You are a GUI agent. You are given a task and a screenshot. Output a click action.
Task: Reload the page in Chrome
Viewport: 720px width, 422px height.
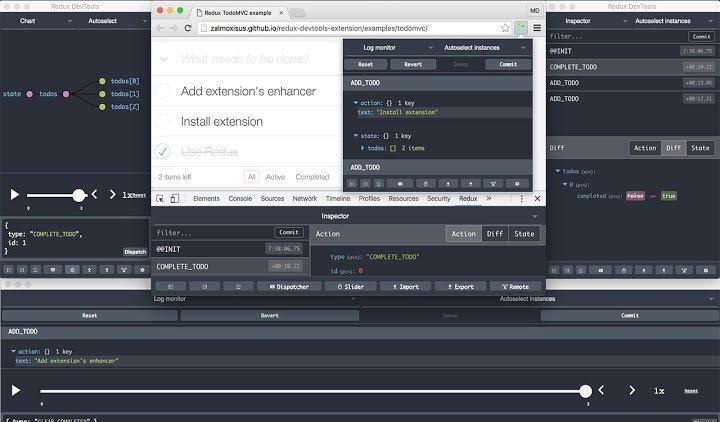click(x=190, y=28)
